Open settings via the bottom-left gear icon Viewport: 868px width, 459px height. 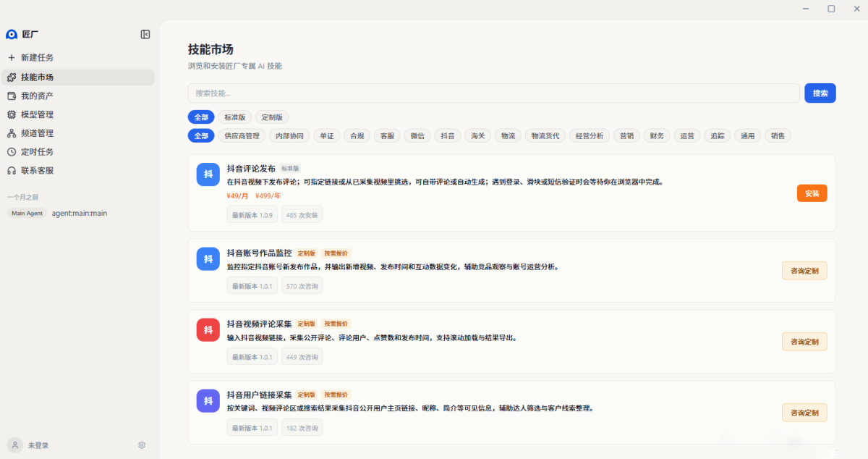[142, 445]
